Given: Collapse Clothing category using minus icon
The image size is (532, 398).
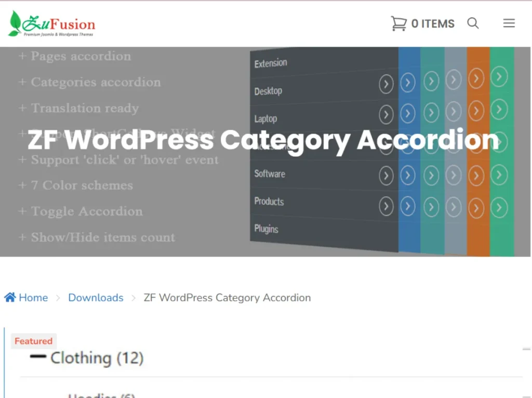Looking at the screenshot, I should 38,357.
